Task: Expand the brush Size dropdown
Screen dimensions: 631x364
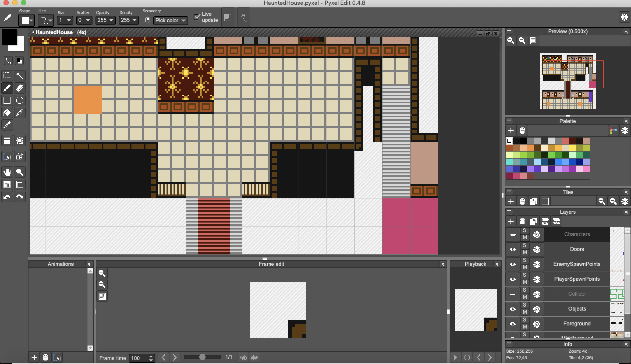Action: coord(65,20)
